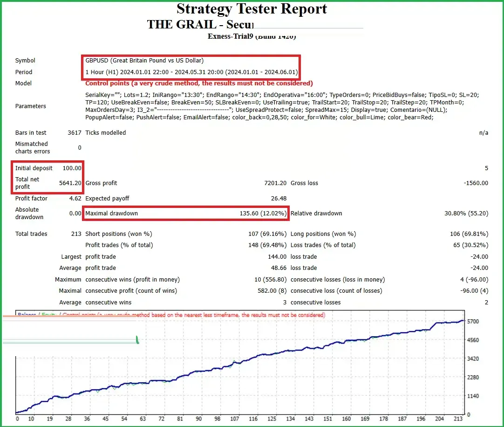Click the Largest profit trade value 144.00
Screen dimensions: 504x427
point(277,257)
